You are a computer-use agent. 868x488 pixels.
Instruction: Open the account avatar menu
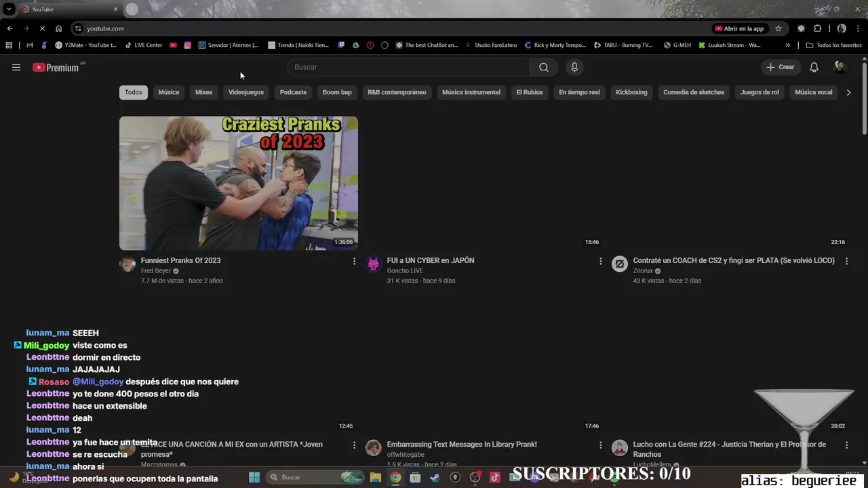coord(840,67)
